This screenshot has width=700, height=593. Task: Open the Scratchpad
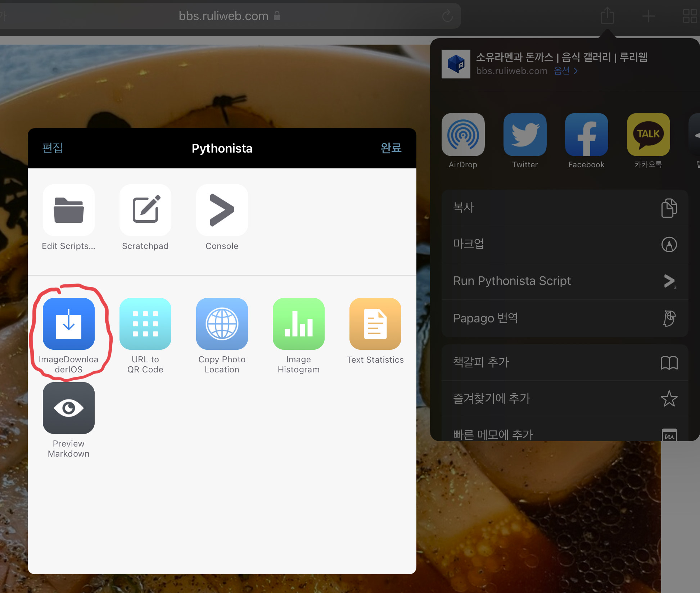[145, 210]
